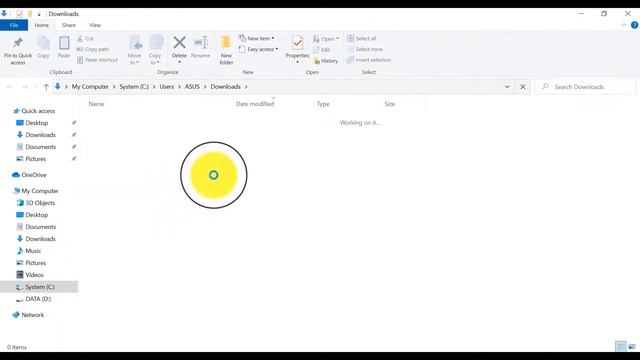This screenshot has height=360, width=640.
Task: Click Users in address path
Action: pyautogui.click(x=167, y=87)
